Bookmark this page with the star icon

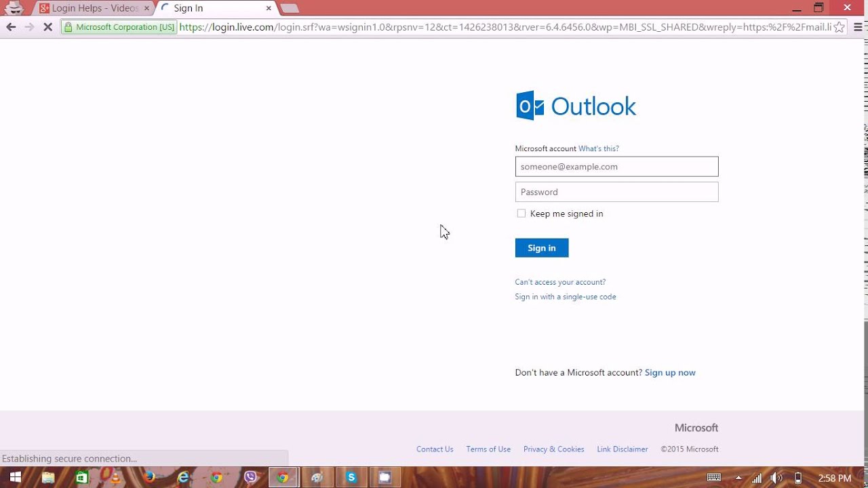840,27
